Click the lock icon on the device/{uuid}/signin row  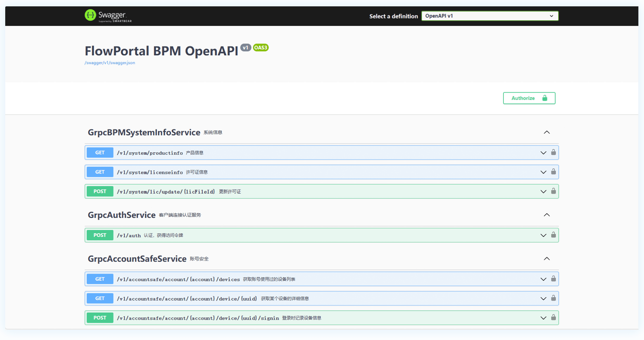(x=553, y=318)
